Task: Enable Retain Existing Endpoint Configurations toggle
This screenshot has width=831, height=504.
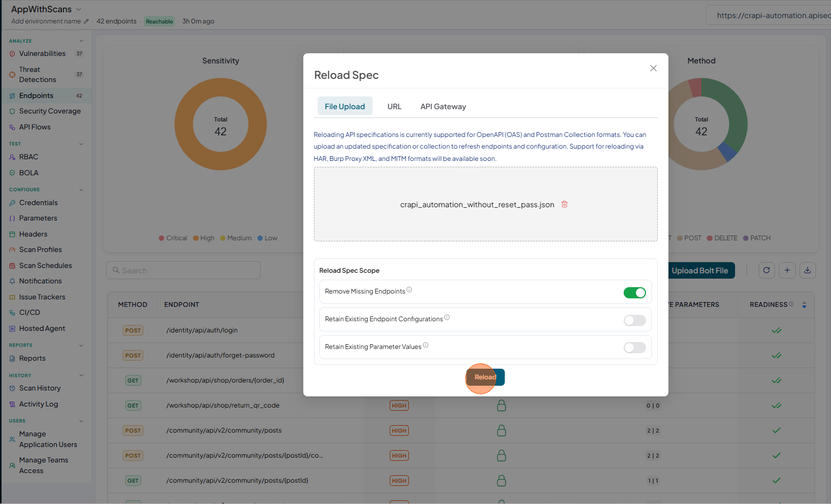Action: [x=635, y=320]
